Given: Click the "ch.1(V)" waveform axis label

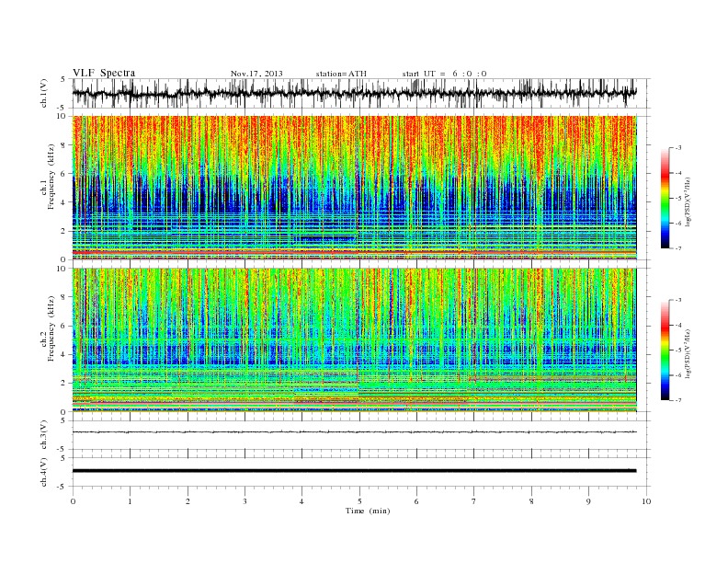Looking at the screenshot, I should pyautogui.click(x=44, y=93).
